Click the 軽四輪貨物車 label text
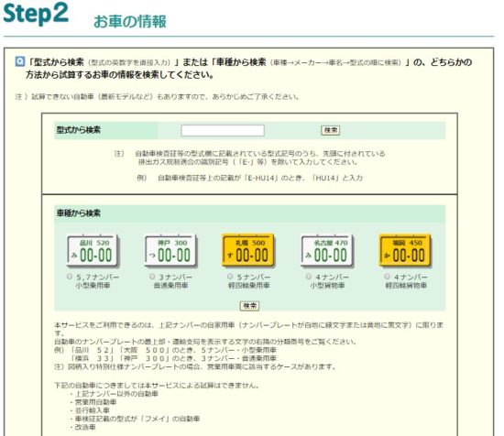 coord(406,285)
